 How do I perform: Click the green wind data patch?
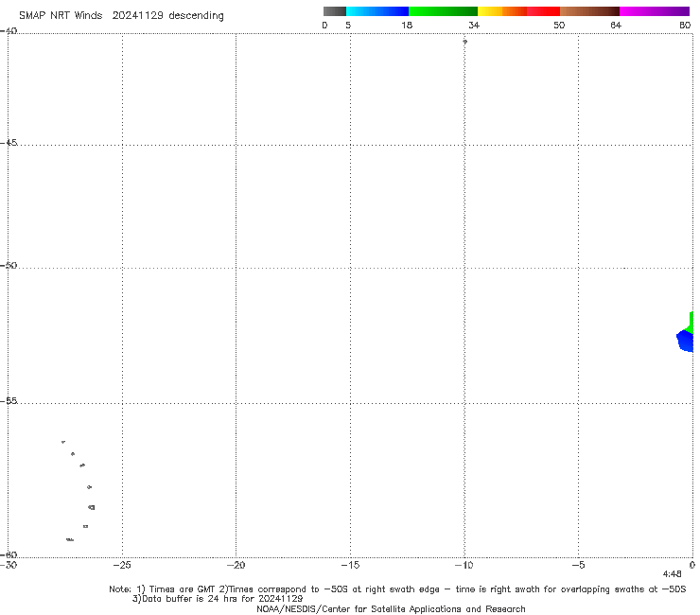691,323
